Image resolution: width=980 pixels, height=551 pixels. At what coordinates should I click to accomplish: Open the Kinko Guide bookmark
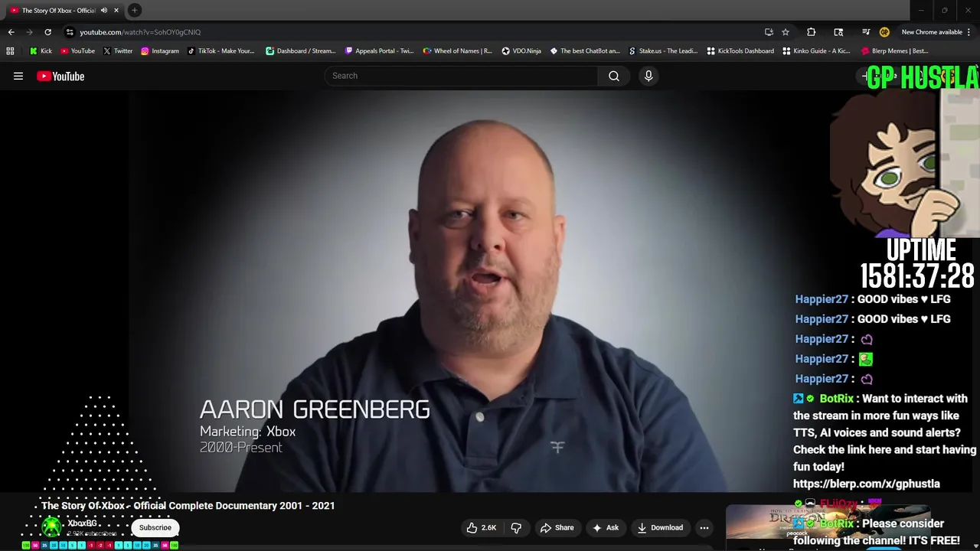pyautogui.click(x=817, y=51)
